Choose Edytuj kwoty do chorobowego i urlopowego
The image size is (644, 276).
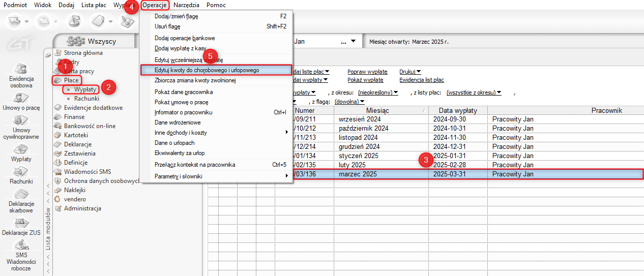[x=216, y=70]
